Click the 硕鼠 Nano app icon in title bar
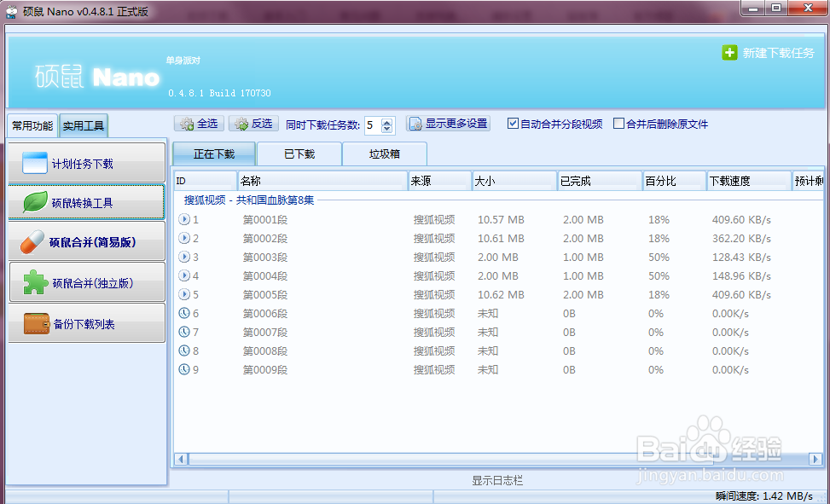830x504 pixels. [x=12, y=11]
